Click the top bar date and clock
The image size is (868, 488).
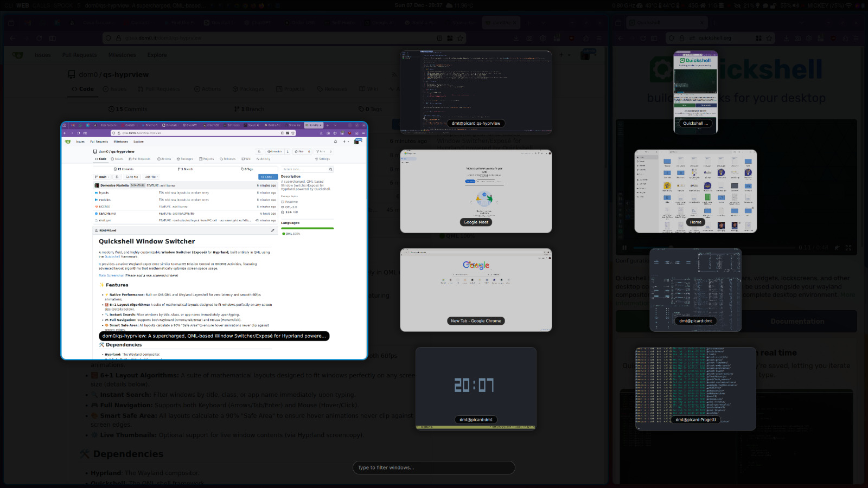(418, 5)
